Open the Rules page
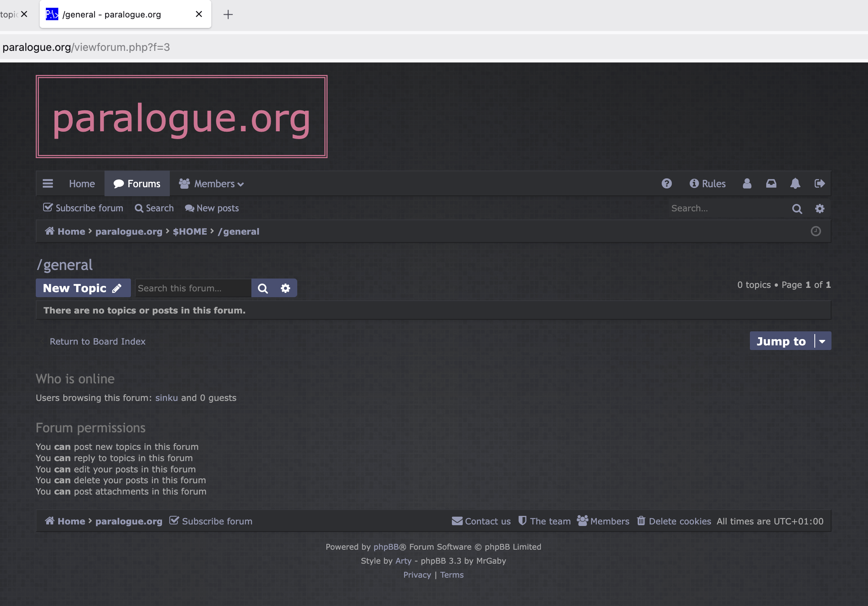Screen dimensions: 868x606 tap(708, 184)
